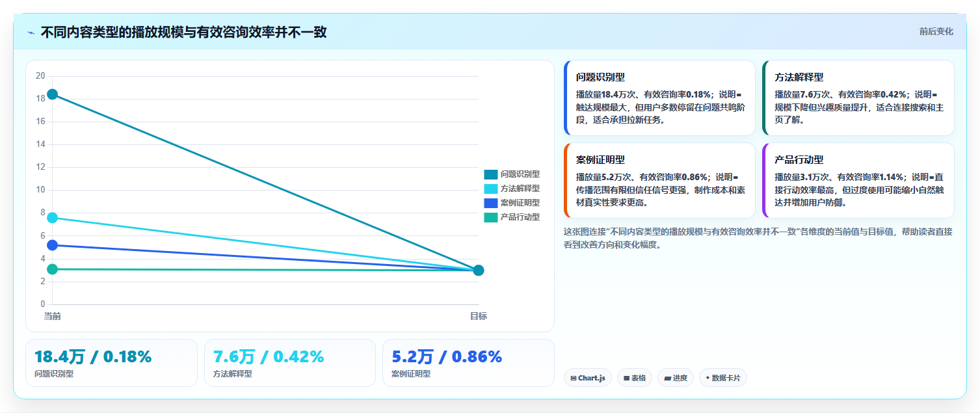Viewport: 980px width, 413px height.
Task: Click the y-axis value 20
Action: (40, 76)
